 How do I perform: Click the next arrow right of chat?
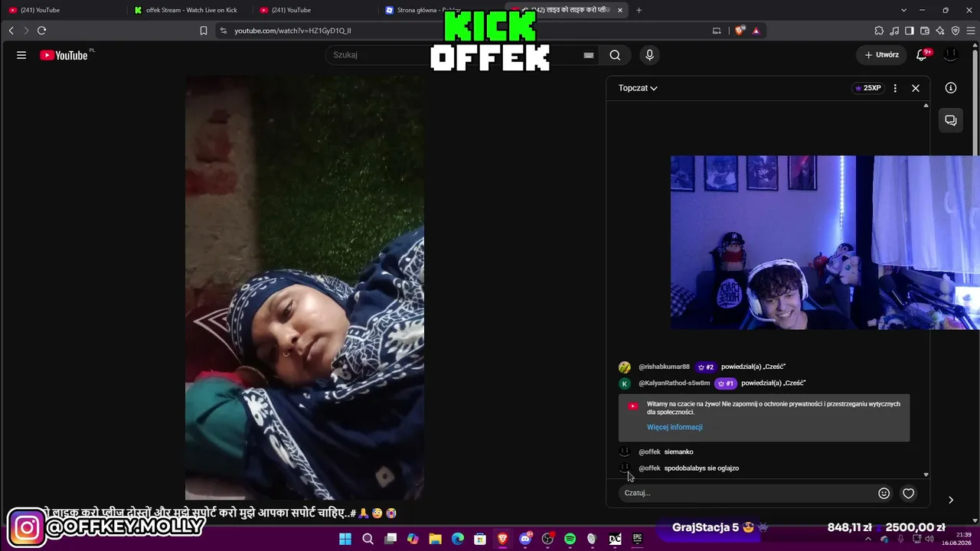click(951, 500)
